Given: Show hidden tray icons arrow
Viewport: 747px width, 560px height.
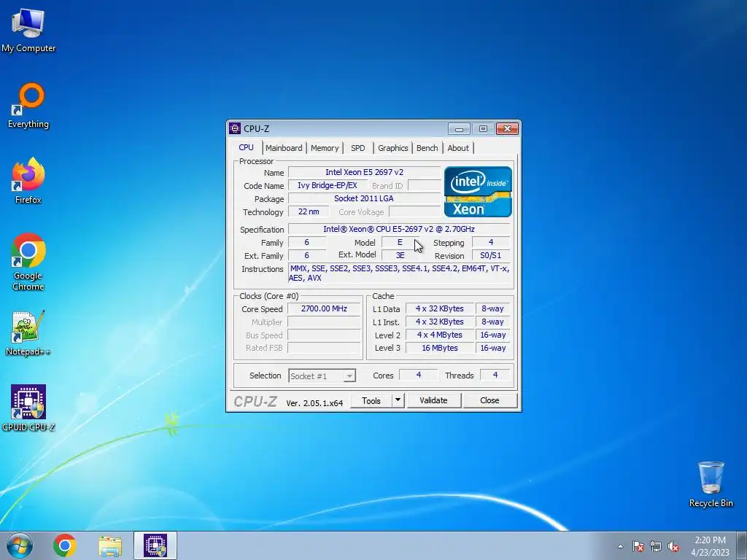Looking at the screenshot, I should [x=620, y=546].
